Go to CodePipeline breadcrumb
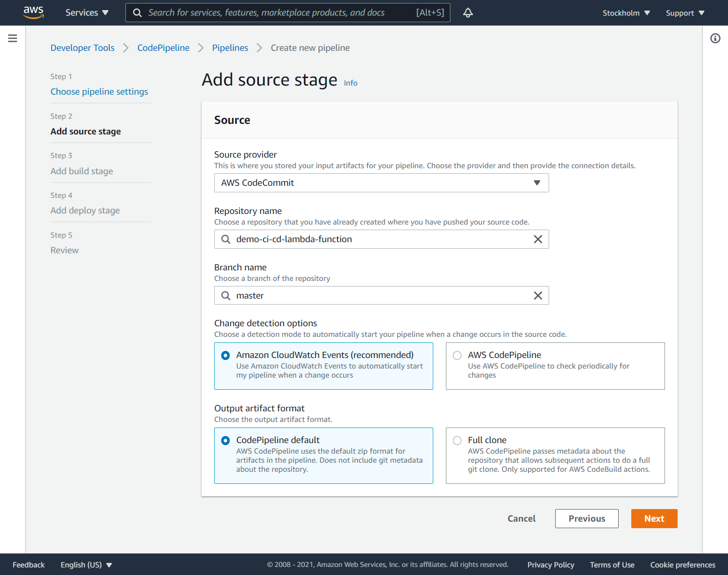This screenshot has height=575, width=728. [x=163, y=48]
